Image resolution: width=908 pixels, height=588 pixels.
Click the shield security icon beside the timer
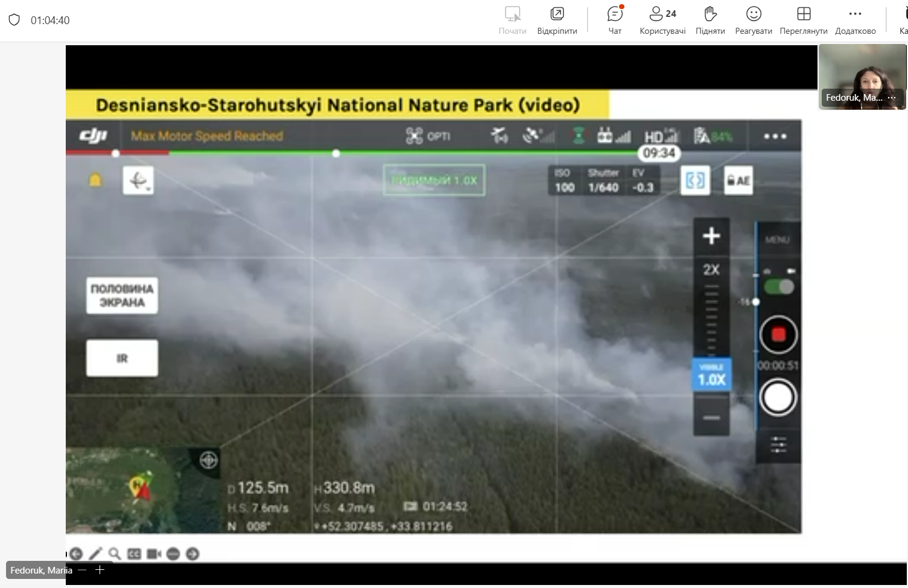click(x=14, y=20)
